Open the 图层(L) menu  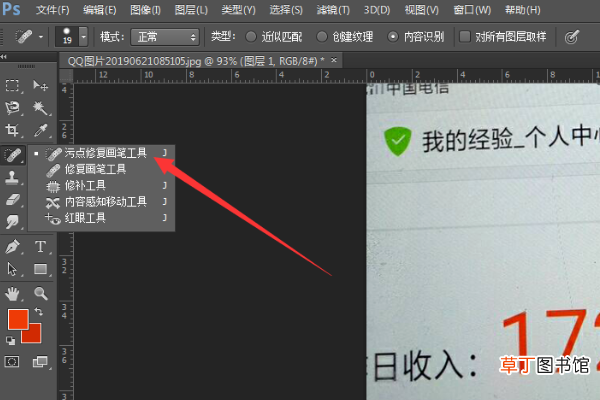[191, 10]
